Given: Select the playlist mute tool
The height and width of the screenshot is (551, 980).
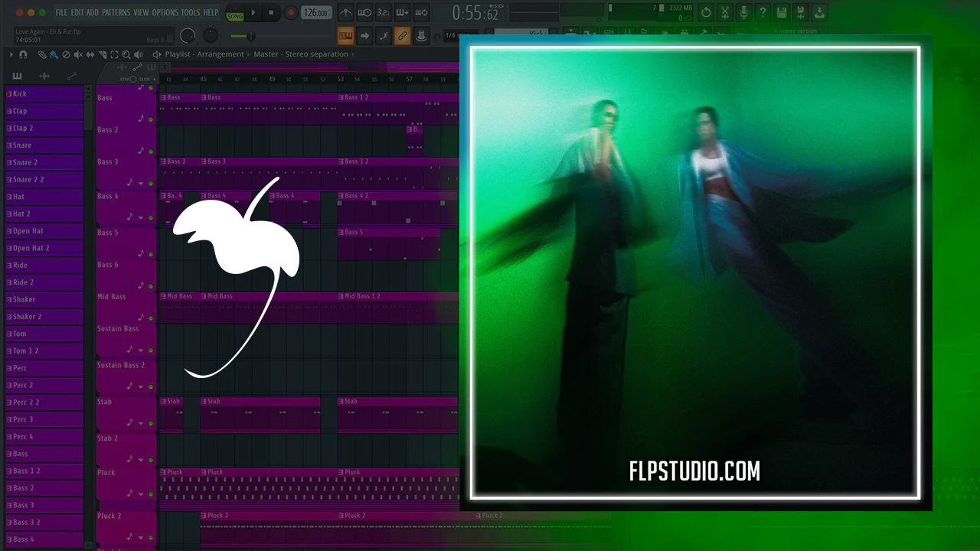Looking at the screenshot, I should click(78, 55).
